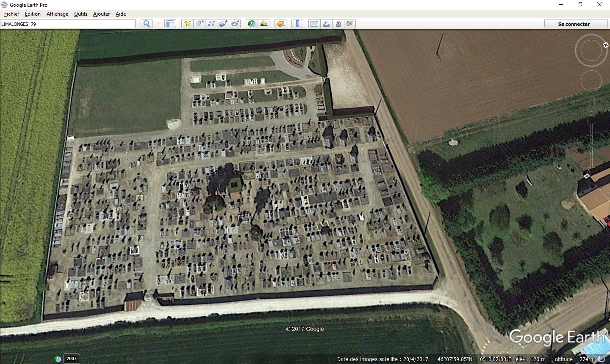The height and width of the screenshot is (364, 610).
Task: Add an image overlay
Action: click(223, 24)
